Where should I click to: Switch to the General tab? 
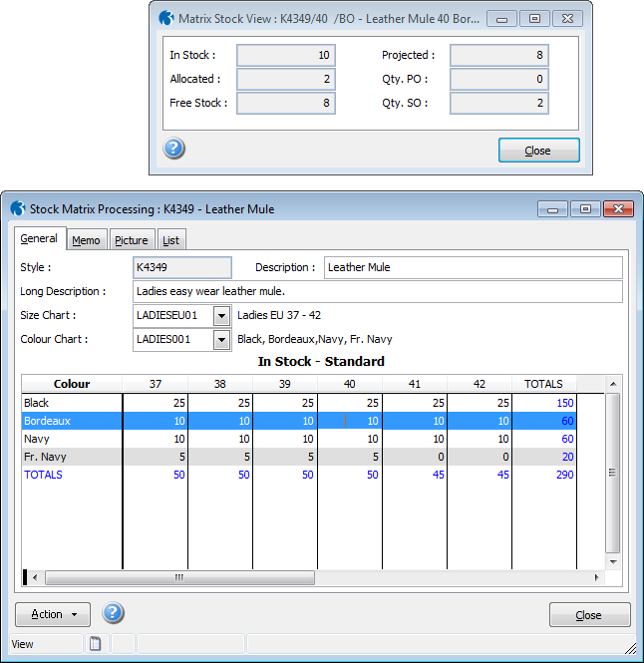(39, 238)
